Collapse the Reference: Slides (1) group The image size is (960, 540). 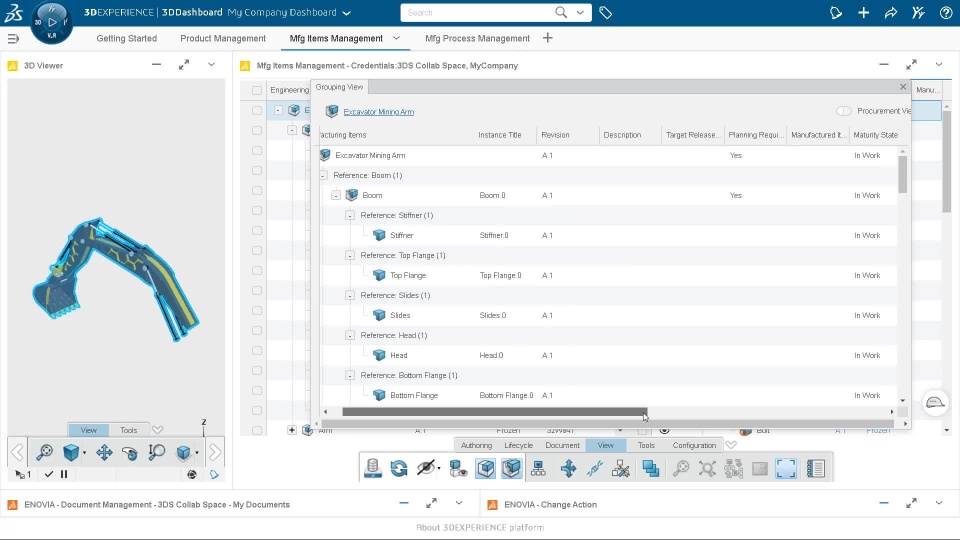[350, 295]
